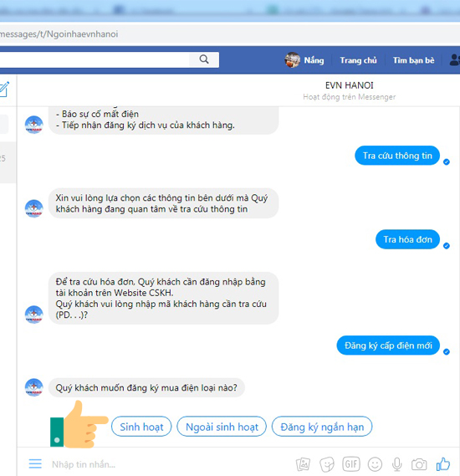Open the GIF picker
460x476 pixels.
tap(350, 463)
